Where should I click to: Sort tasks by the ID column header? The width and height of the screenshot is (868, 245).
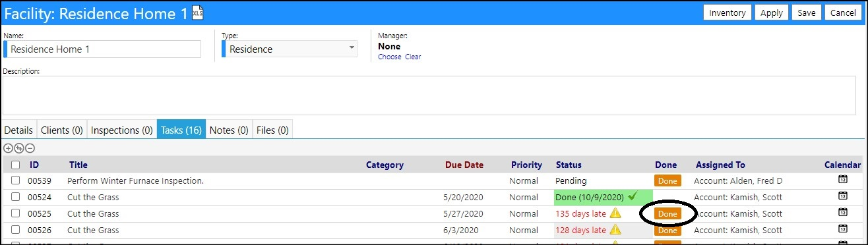(34, 165)
